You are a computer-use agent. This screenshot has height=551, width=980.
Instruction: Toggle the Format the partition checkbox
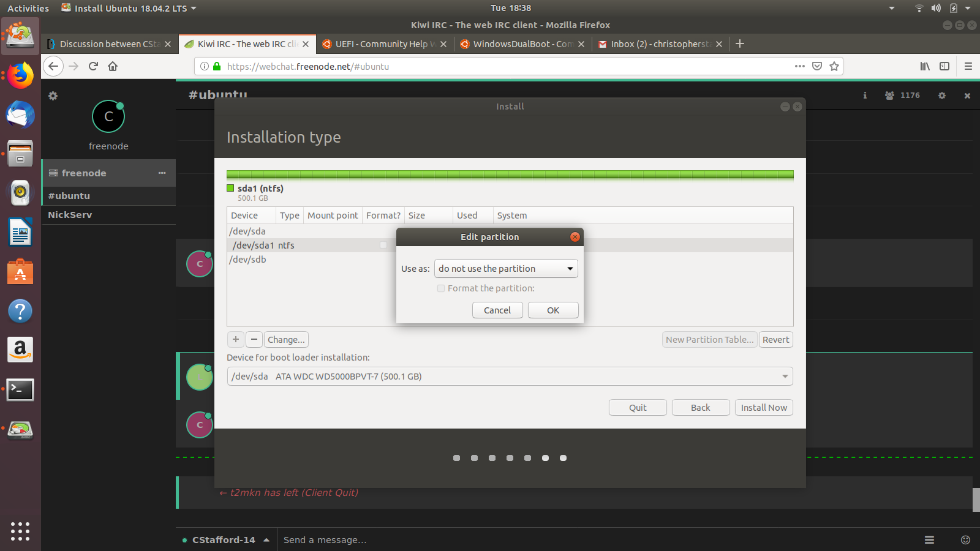[441, 288]
